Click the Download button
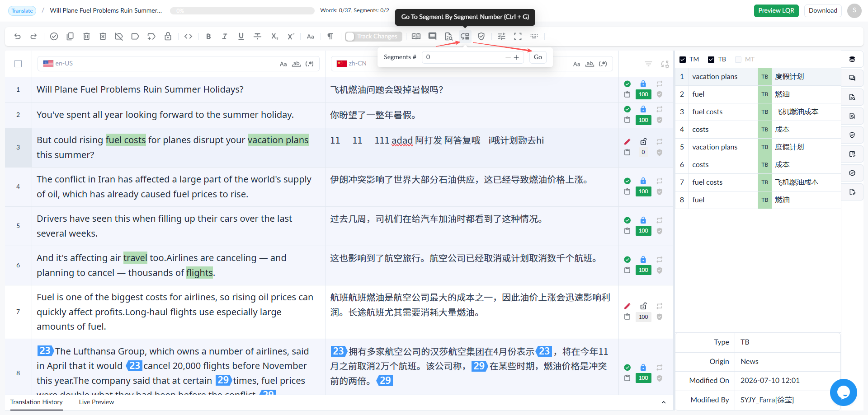The image size is (868, 415). click(823, 11)
